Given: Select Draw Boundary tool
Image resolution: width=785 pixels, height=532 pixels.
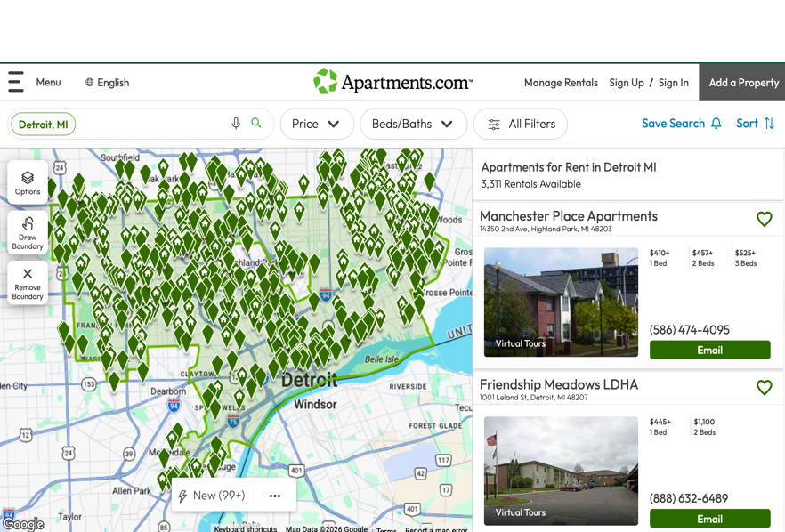Looking at the screenshot, I should click(x=28, y=233).
